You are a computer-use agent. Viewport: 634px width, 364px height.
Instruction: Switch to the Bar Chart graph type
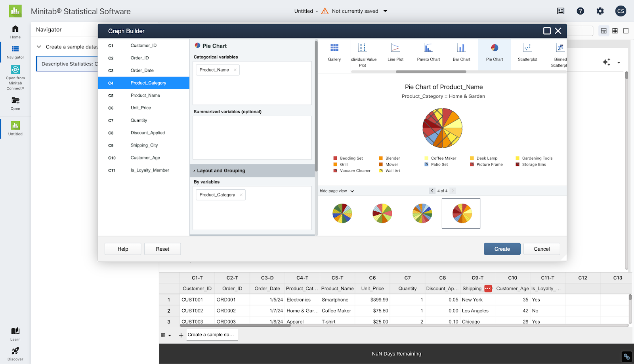pos(461,53)
